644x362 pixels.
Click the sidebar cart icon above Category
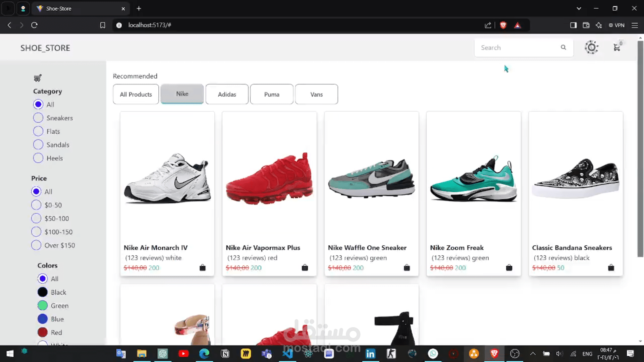[x=38, y=78]
